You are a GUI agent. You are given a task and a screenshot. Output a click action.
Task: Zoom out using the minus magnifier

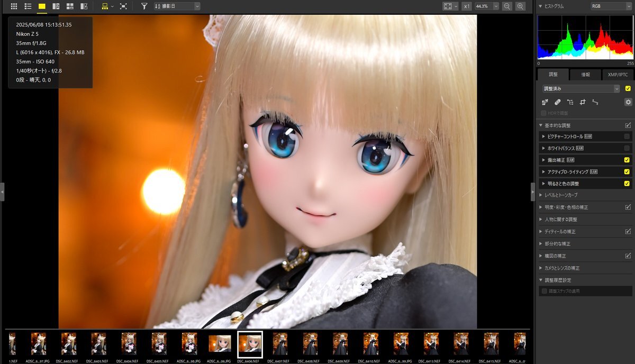click(x=507, y=6)
